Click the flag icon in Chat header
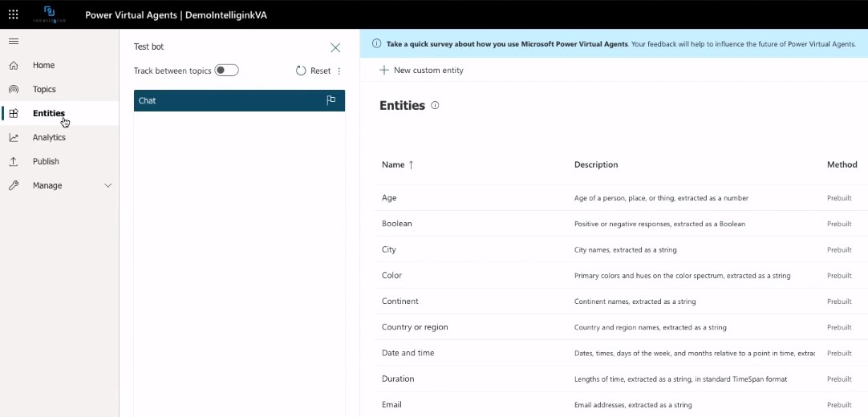The width and height of the screenshot is (868, 417). pos(331,100)
